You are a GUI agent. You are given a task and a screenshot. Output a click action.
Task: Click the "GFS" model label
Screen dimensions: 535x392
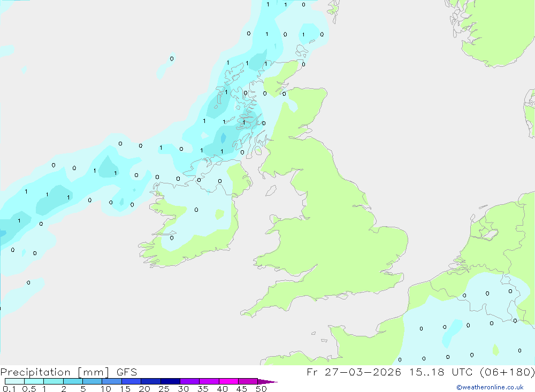tap(127, 372)
